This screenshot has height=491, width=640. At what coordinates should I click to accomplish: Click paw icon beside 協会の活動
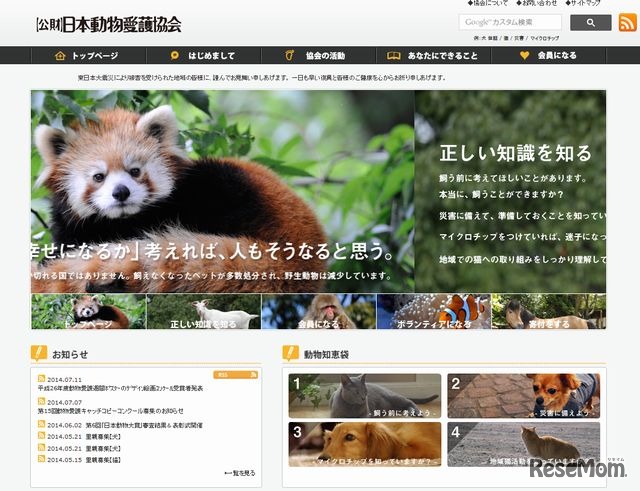click(x=289, y=55)
